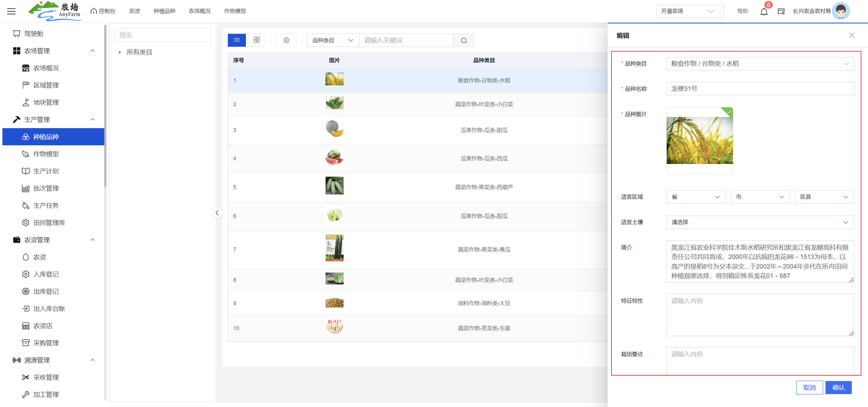Screen dimensions: 868x407
Task: Toggle the hamburger menu icon
Action: tap(11, 11)
